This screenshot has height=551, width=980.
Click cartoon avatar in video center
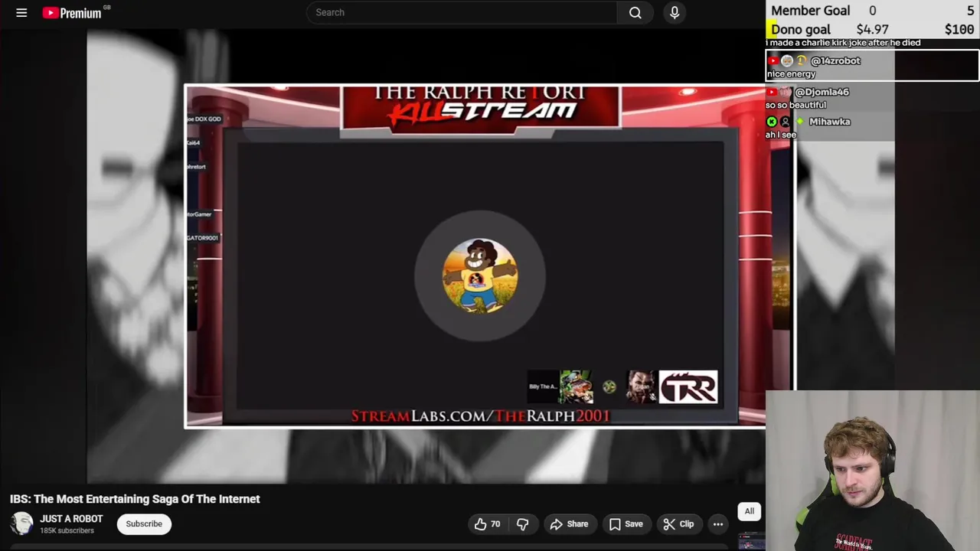point(480,275)
